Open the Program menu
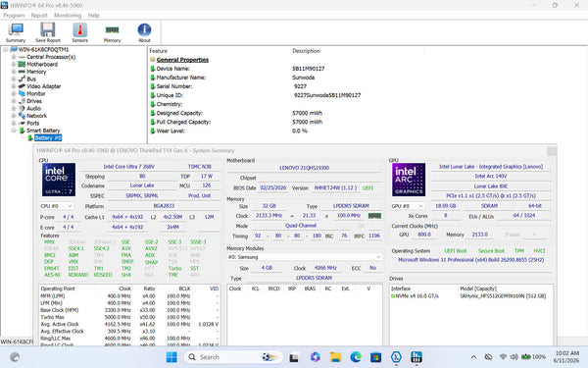Screen dimensions: 588x368 [14, 16]
